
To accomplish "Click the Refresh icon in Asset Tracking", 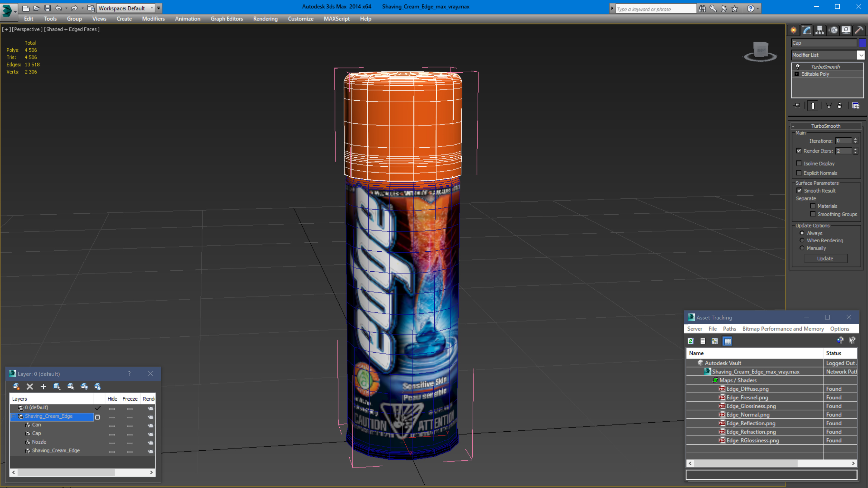I will pos(690,341).
